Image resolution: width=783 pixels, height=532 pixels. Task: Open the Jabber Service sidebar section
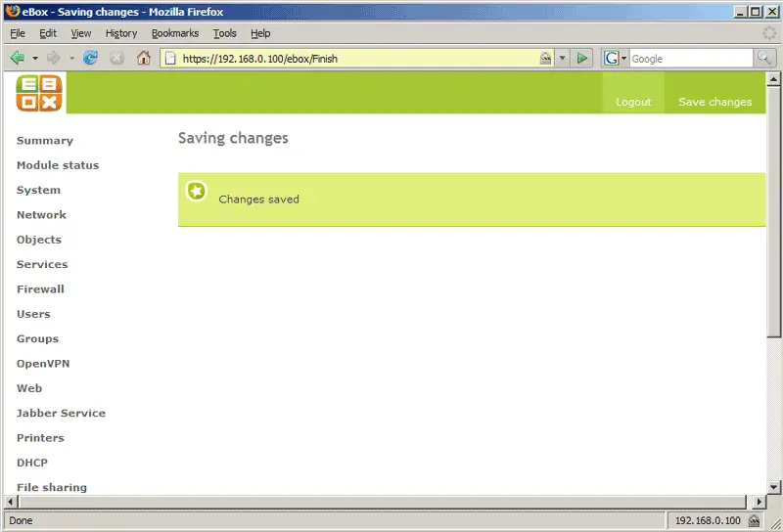click(x=61, y=414)
